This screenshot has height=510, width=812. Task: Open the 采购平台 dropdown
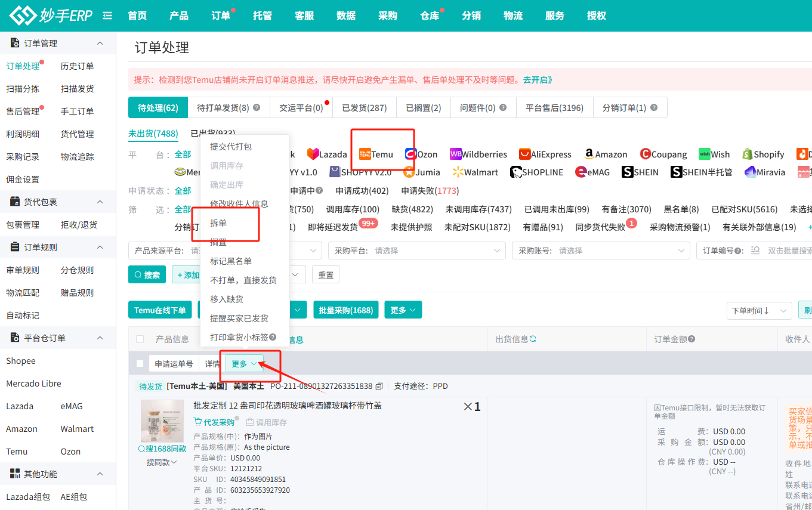(416, 251)
